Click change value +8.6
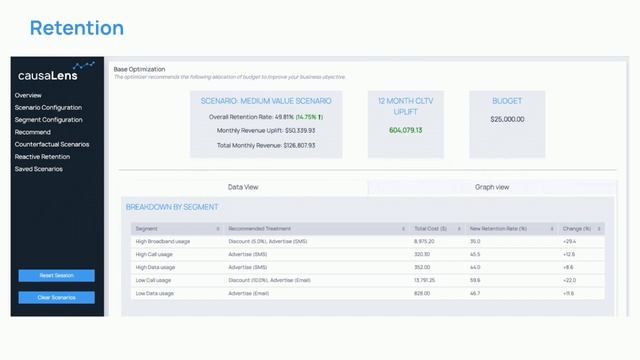Image resolution: width=640 pixels, height=360 pixels. (568, 267)
